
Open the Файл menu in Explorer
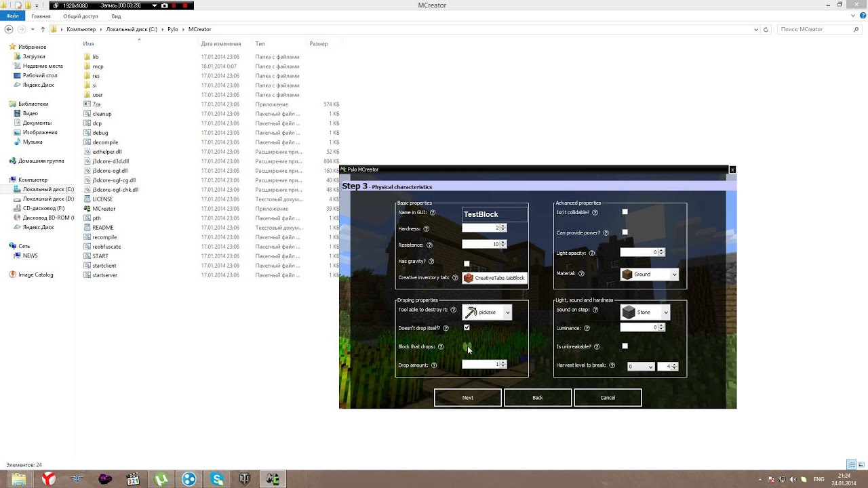pos(13,16)
